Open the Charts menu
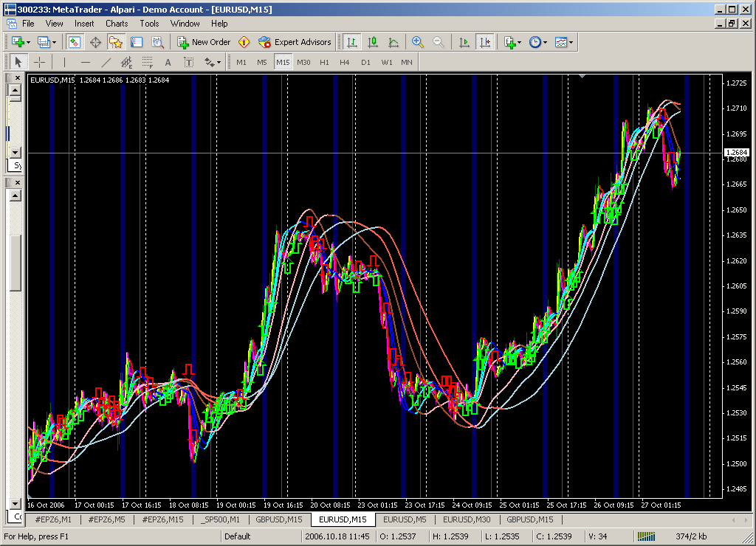Screen dimensions: 756x546 pos(117,24)
